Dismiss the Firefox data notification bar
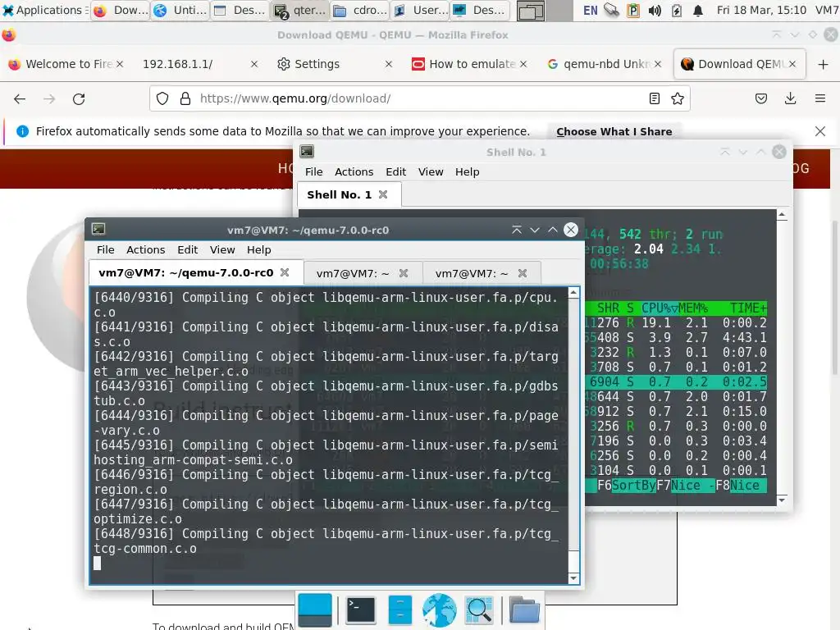Viewport: 840px width, 630px height. [x=819, y=131]
